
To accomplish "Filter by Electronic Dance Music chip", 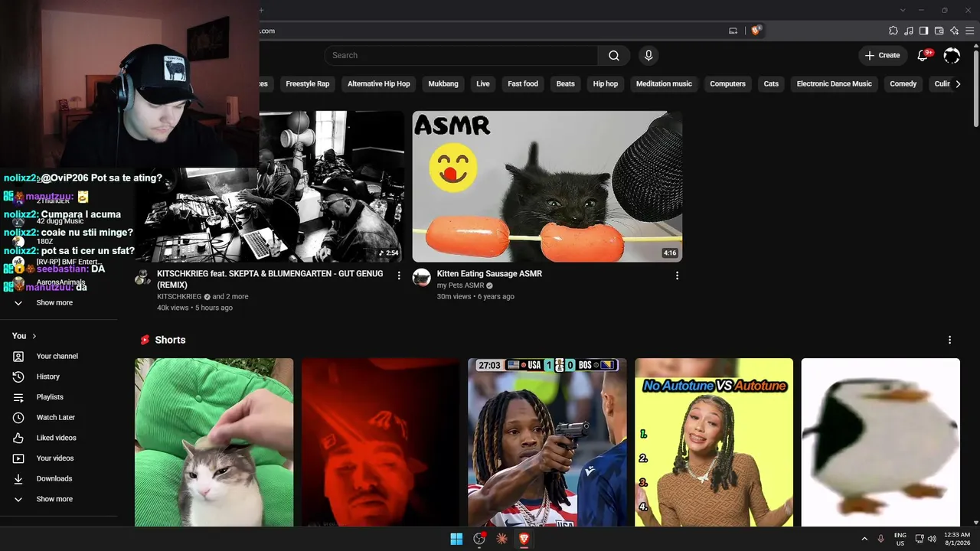I will coord(835,84).
